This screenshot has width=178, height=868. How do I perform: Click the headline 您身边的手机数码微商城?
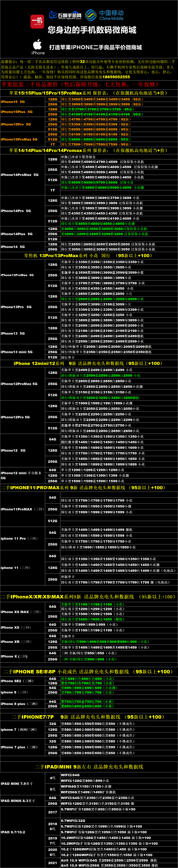92,30
